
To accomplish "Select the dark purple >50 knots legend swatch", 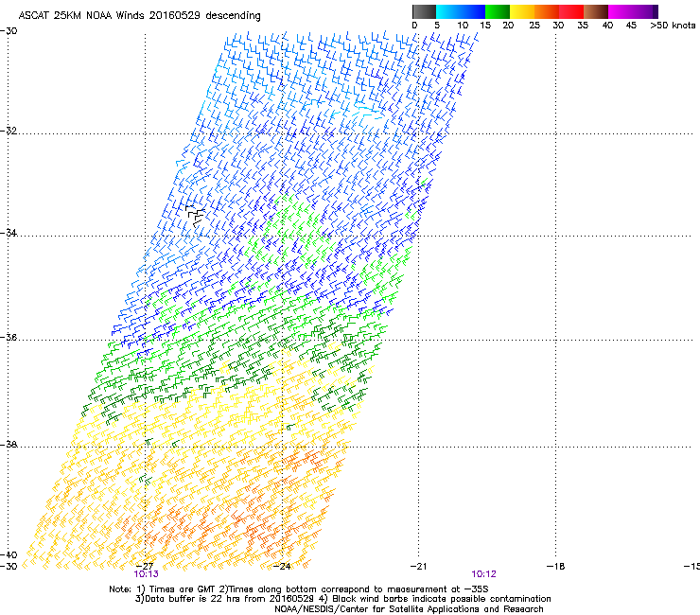I will pyautogui.click(x=656, y=11).
